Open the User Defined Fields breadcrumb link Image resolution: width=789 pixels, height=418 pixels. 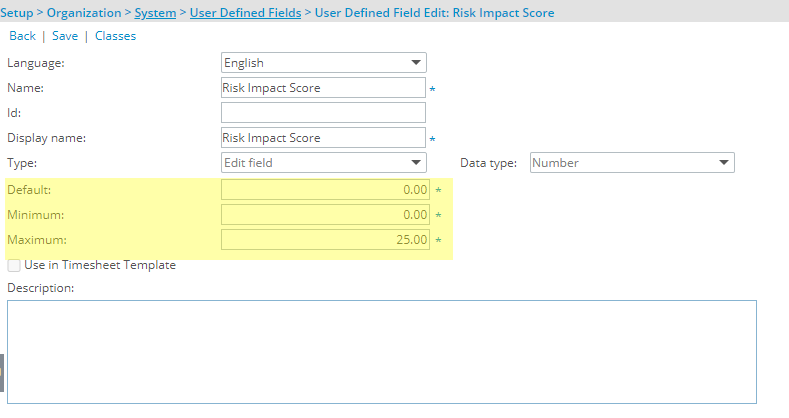pos(246,13)
